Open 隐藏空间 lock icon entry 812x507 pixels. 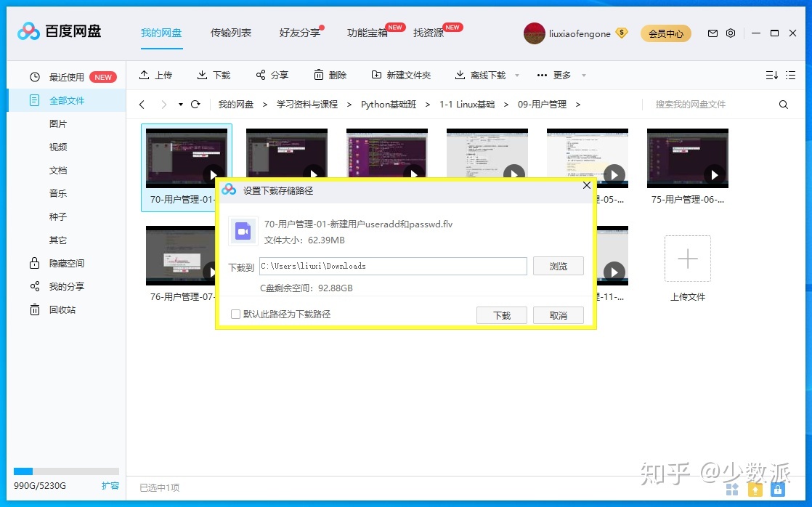click(x=35, y=263)
